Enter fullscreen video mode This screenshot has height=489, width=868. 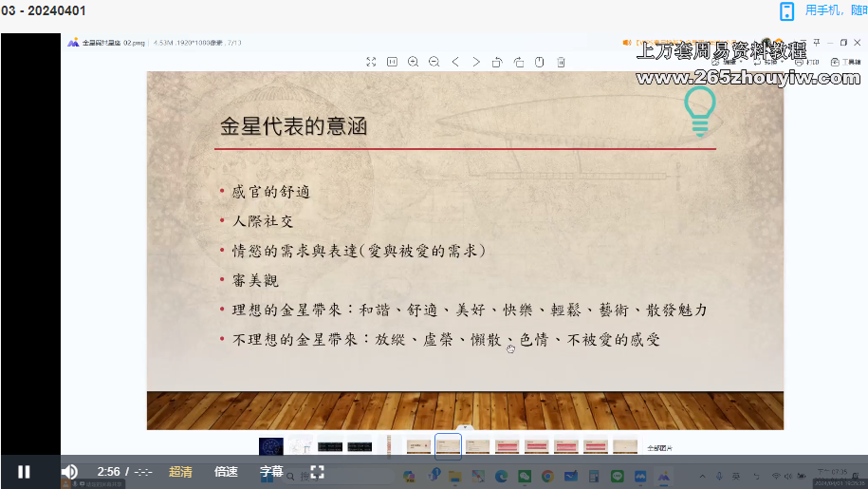pyautogui.click(x=318, y=471)
